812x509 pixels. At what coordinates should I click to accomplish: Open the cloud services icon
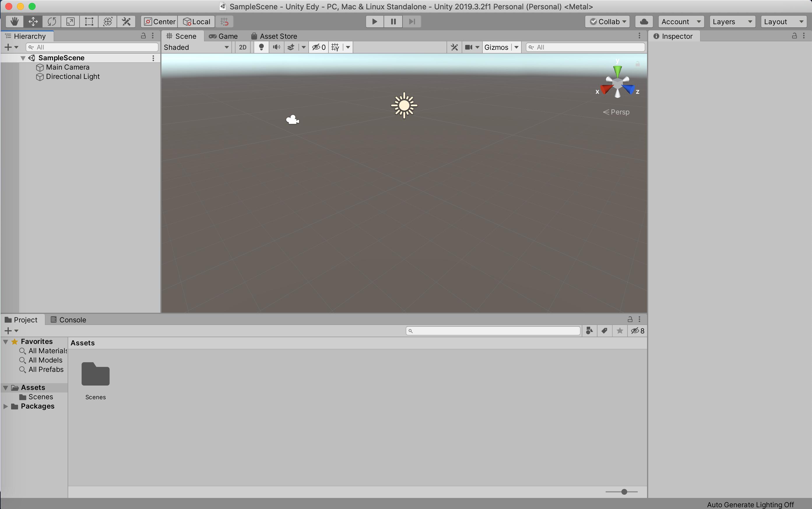pos(644,22)
